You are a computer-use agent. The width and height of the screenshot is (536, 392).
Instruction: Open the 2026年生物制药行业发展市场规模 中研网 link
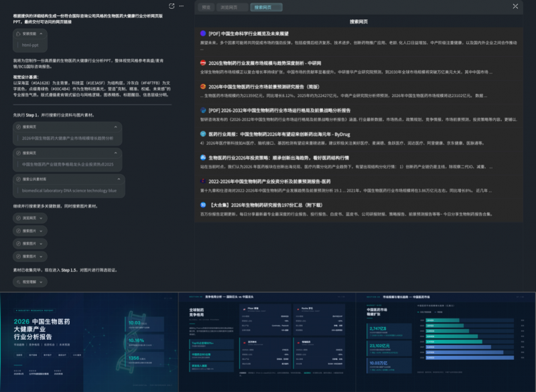tap(275, 63)
